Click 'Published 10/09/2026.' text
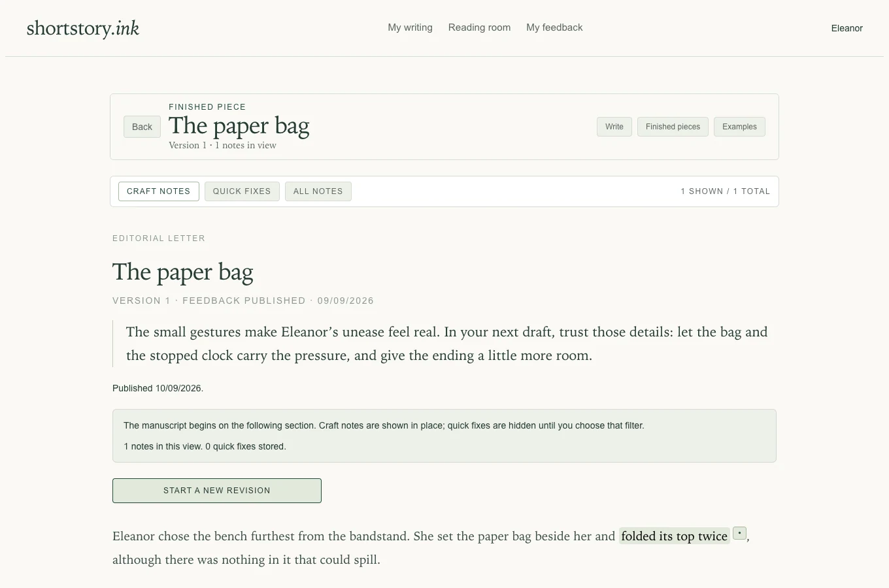This screenshot has height=588, width=889. coord(158,388)
